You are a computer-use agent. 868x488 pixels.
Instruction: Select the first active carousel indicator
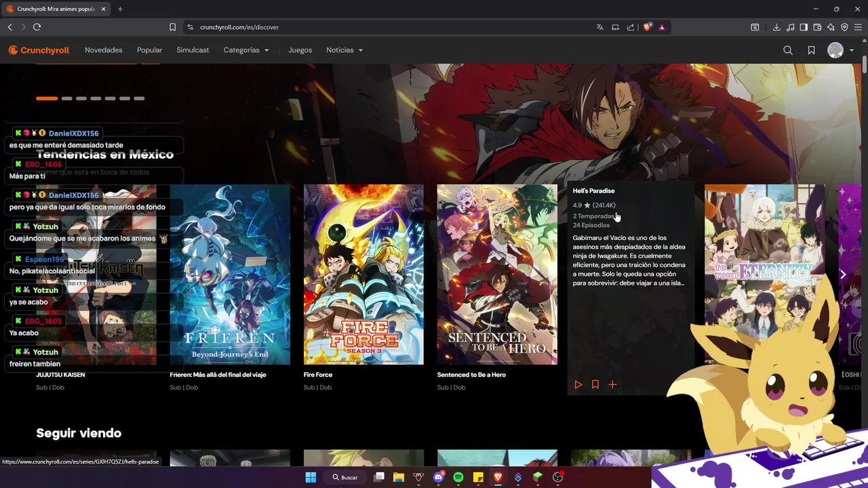point(47,98)
